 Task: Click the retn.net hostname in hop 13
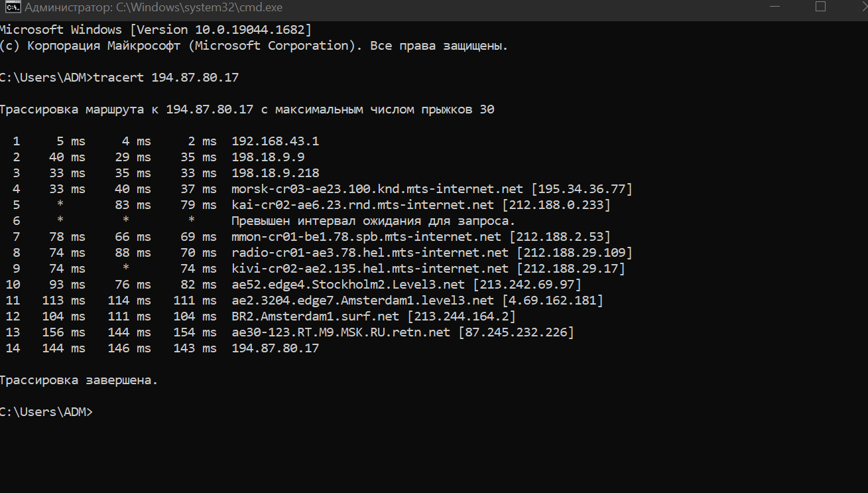[340, 332]
